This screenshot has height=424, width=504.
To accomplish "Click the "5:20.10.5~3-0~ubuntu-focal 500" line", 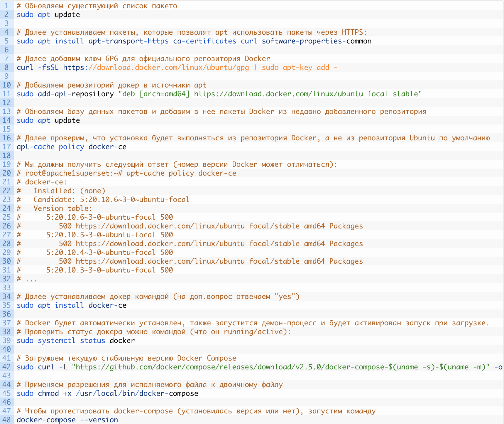I will click(x=109, y=235).
